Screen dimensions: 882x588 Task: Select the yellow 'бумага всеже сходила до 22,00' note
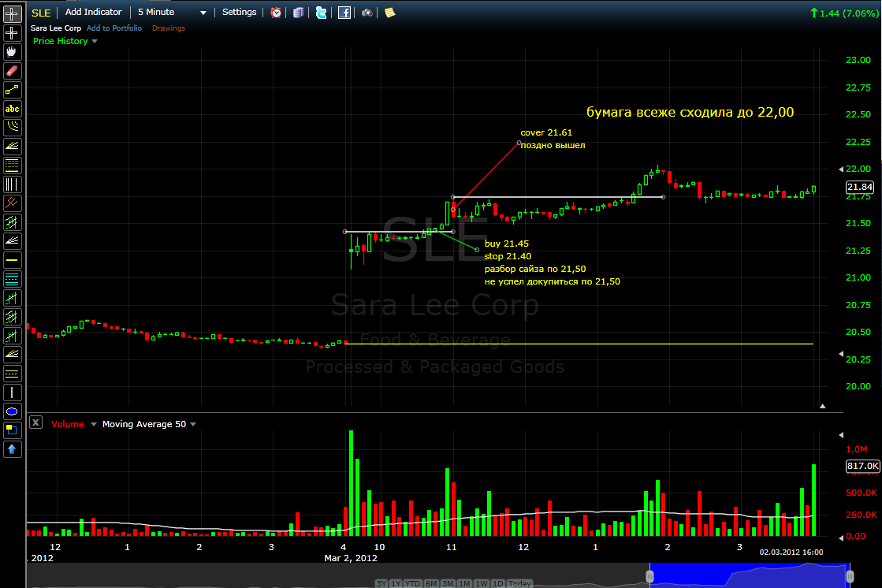pos(690,112)
